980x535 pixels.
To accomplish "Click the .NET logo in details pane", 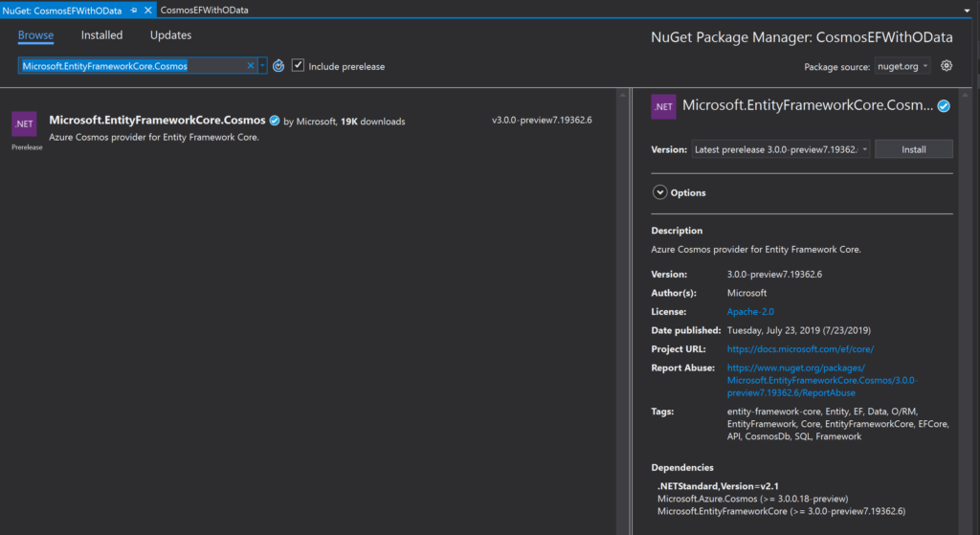I will click(x=663, y=106).
